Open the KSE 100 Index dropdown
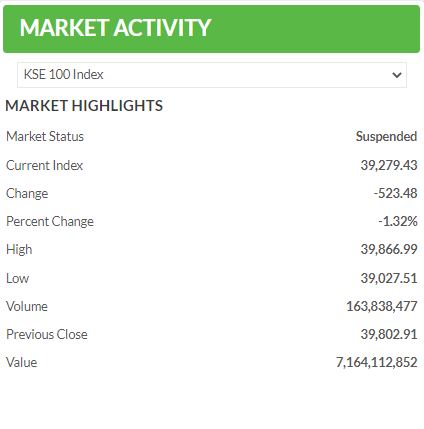 click(x=212, y=75)
